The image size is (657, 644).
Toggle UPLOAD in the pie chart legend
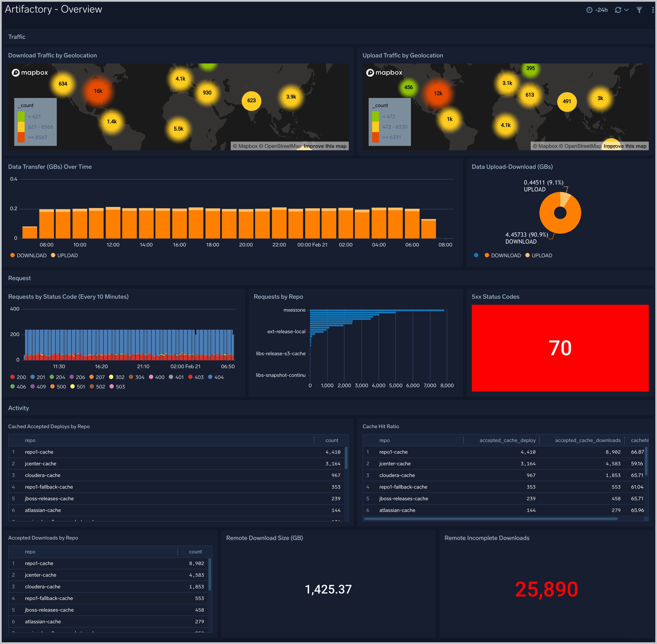click(539, 255)
